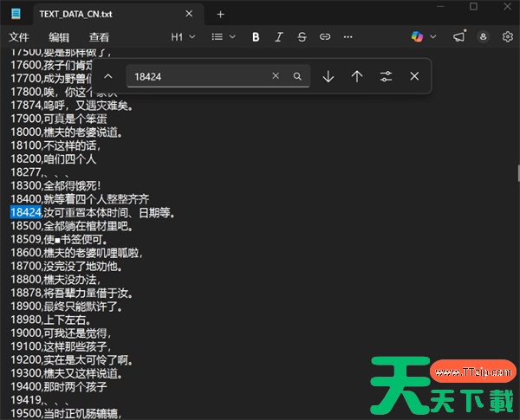The image size is (520, 420).
Task: Click highlighted 18424 match in text
Action: [26, 212]
